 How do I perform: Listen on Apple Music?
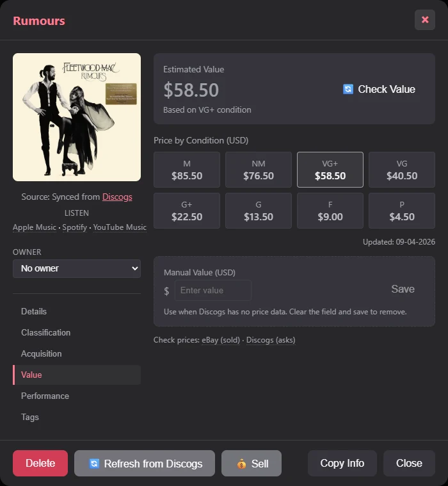(x=35, y=227)
